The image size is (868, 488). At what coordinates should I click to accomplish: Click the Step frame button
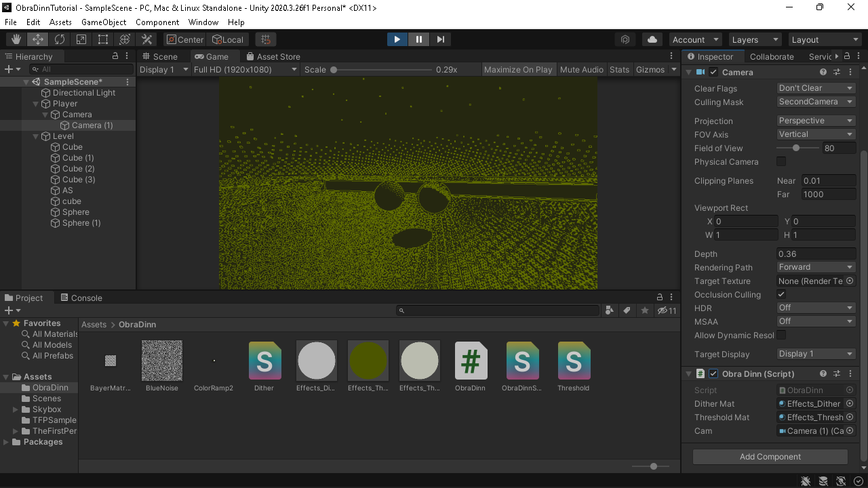[441, 39]
